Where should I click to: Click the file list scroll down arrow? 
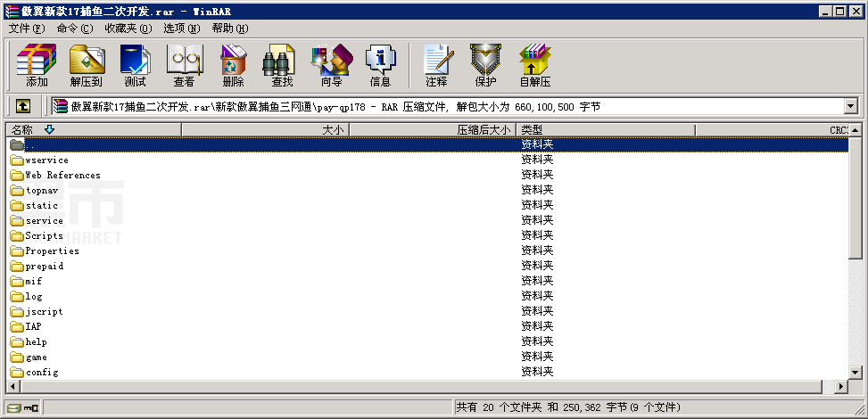(x=856, y=373)
